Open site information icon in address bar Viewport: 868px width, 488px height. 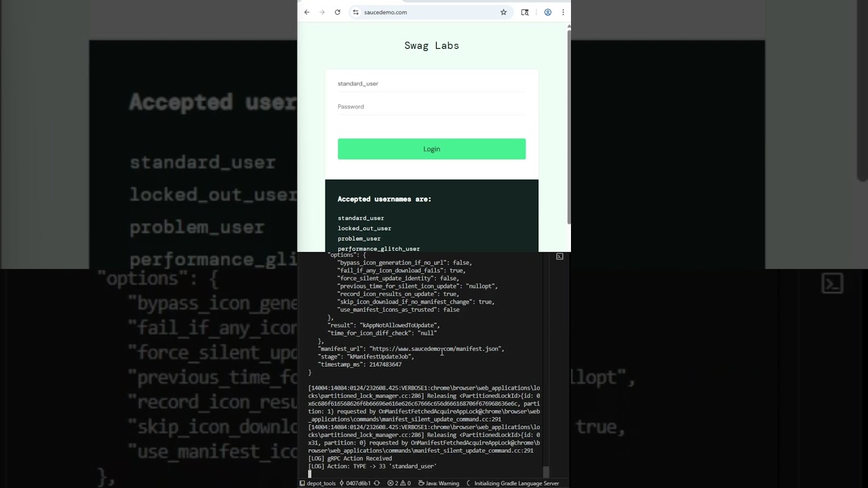355,12
